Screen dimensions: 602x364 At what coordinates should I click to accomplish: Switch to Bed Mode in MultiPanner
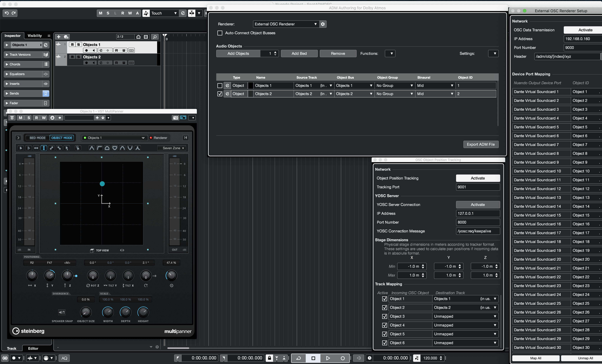click(x=38, y=138)
